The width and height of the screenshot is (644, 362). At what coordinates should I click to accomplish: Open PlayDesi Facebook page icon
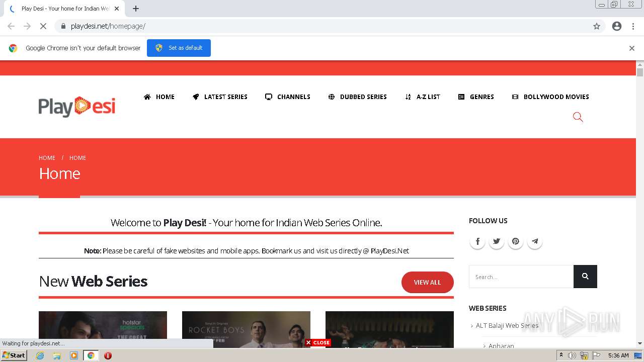point(477,241)
